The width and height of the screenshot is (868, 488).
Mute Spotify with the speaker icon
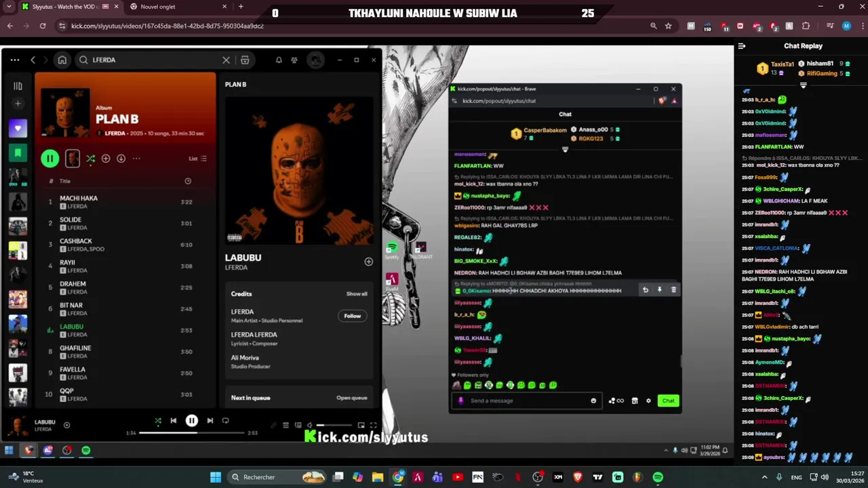coord(310,425)
